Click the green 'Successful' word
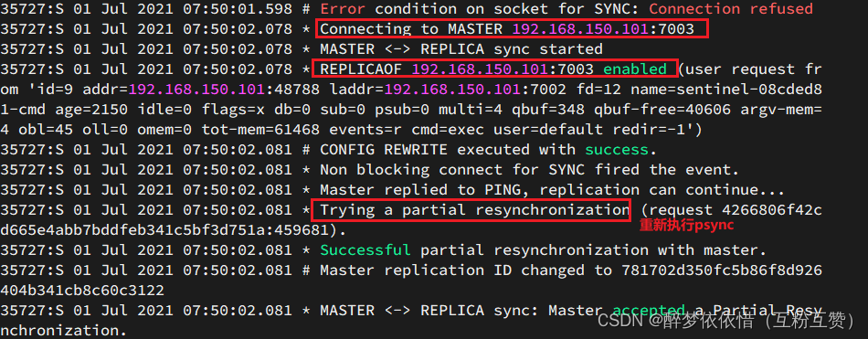868x339 pixels. click(x=365, y=249)
